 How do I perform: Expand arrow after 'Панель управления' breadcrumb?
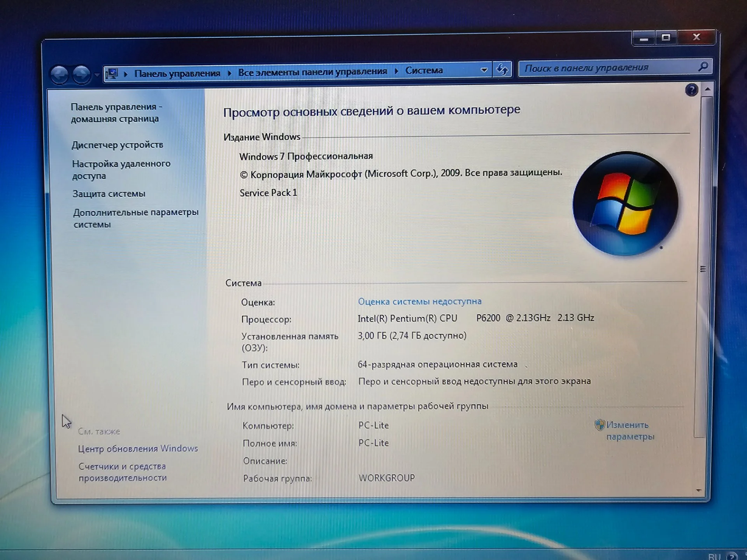point(230,73)
